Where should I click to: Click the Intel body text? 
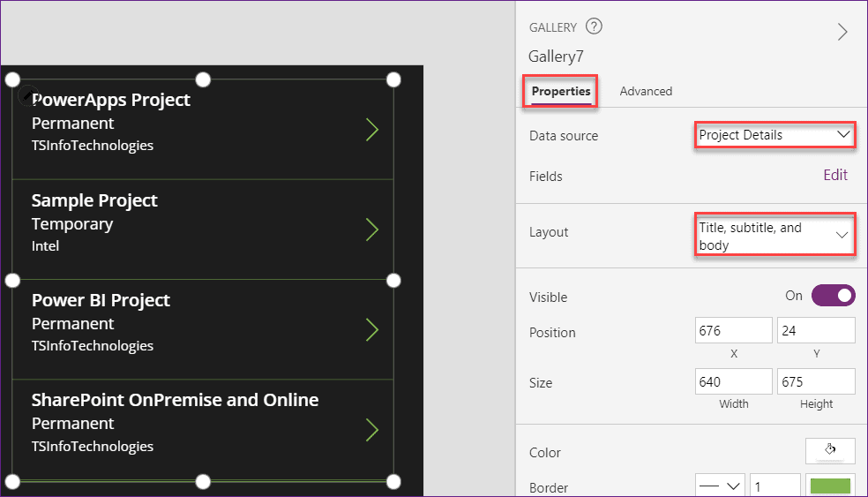(45, 246)
